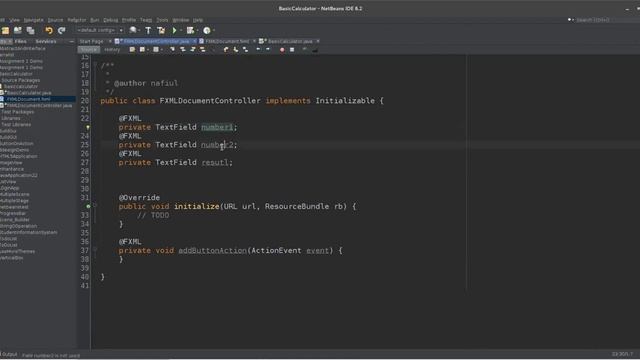640x360 pixels.
Task: Open the Navigate menu
Action: [33, 20]
